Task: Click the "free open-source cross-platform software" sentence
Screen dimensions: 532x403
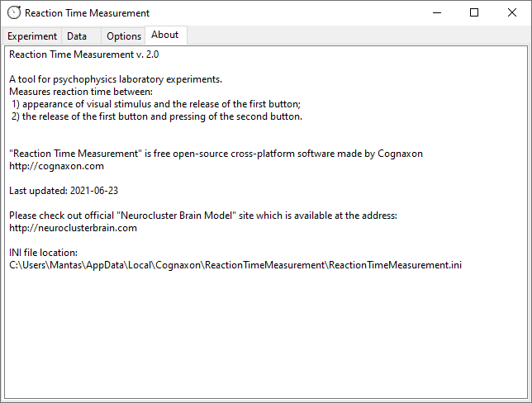Action: coord(216,154)
